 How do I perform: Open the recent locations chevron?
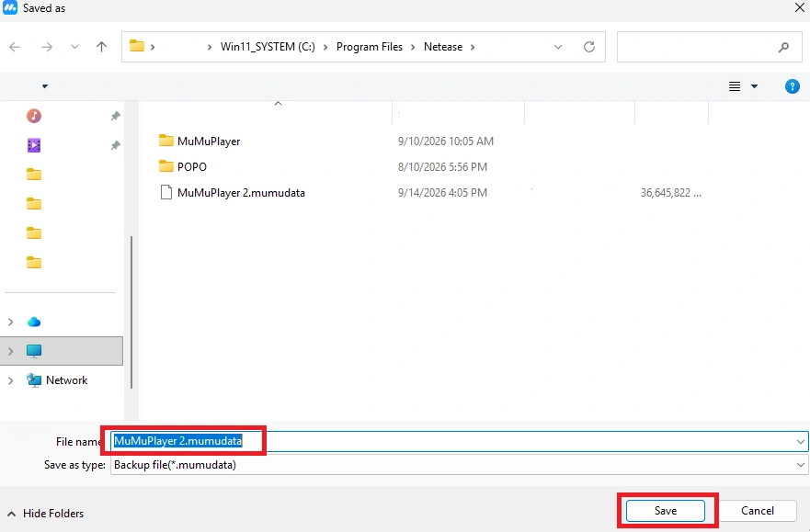pyautogui.click(x=74, y=47)
